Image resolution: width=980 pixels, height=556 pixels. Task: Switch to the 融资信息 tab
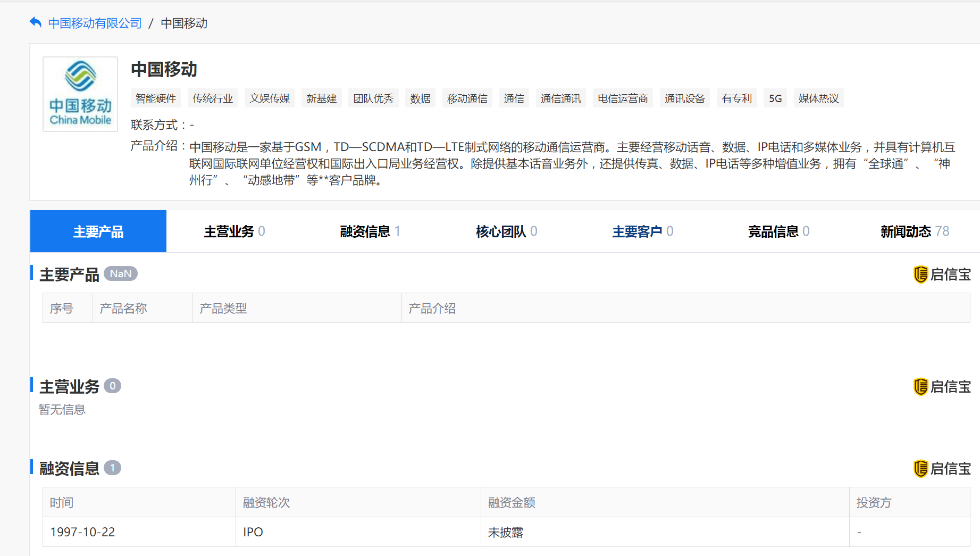pyautogui.click(x=370, y=231)
